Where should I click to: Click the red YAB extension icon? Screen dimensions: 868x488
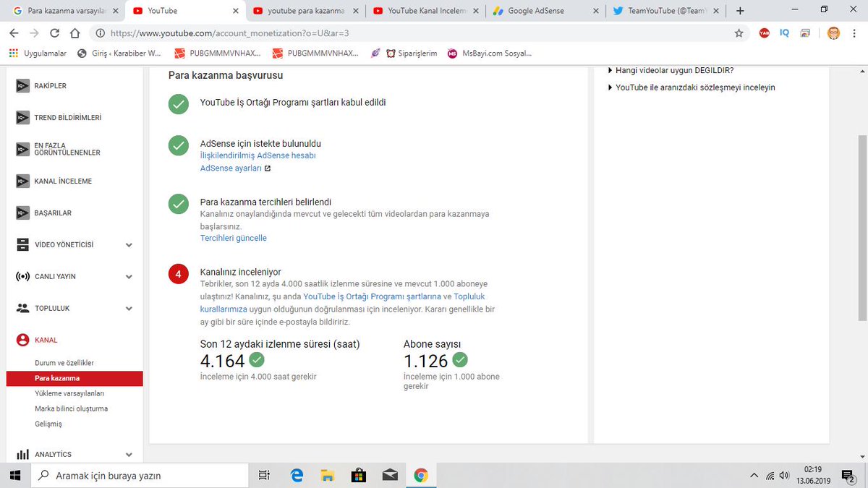pyautogui.click(x=765, y=33)
